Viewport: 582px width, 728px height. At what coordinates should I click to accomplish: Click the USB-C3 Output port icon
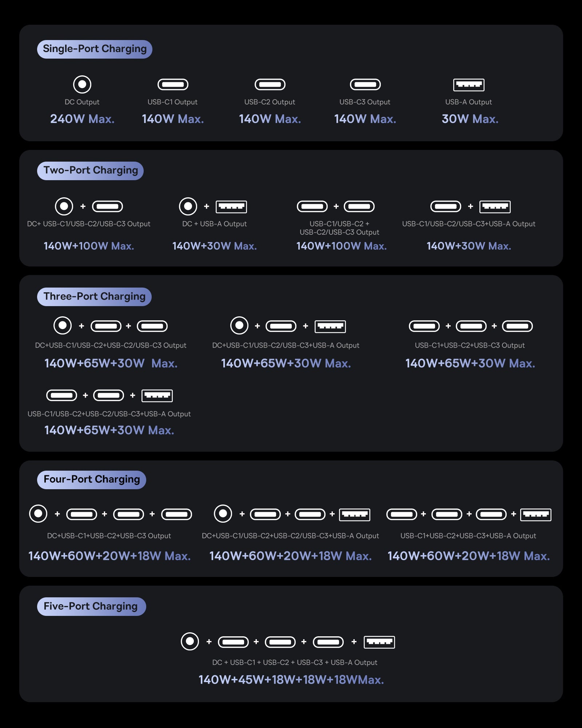[x=365, y=84]
